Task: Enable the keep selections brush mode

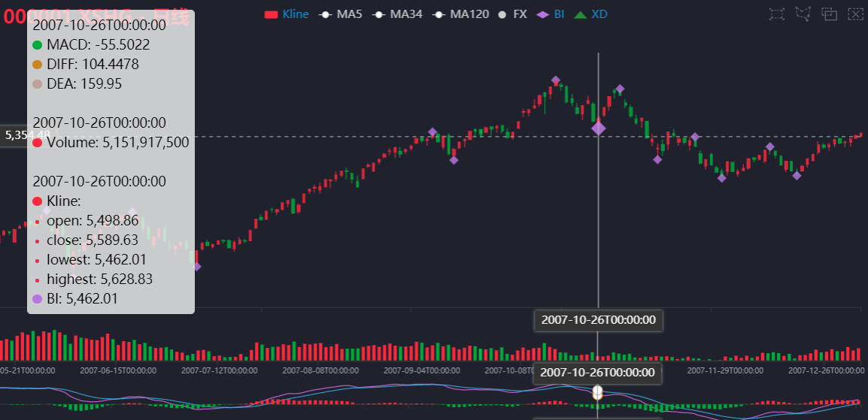Action: [x=829, y=14]
